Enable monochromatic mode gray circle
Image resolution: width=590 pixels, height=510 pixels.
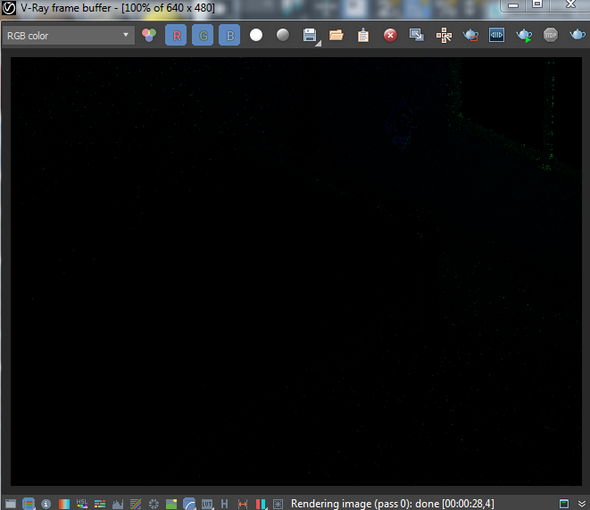pos(283,35)
